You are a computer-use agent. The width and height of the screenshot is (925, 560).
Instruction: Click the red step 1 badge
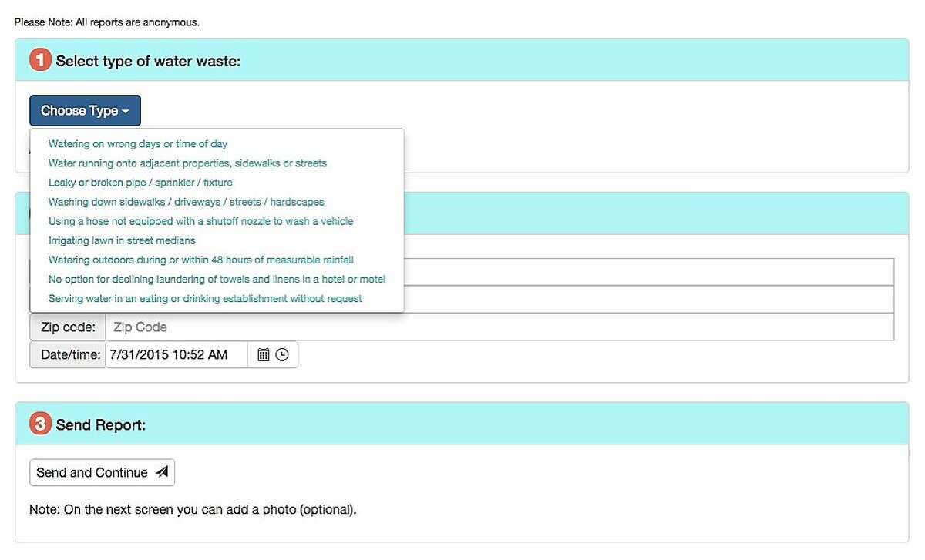click(x=39, y=59)
